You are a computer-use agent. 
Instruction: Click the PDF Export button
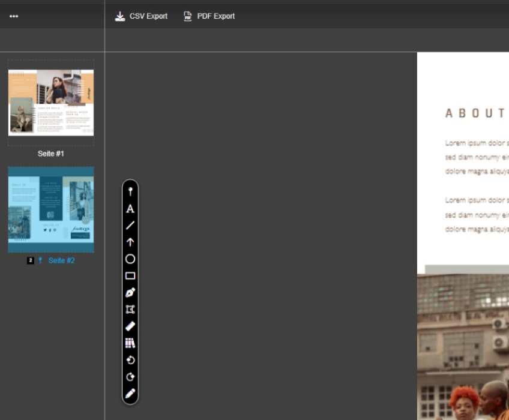click(x=209, y=16)
